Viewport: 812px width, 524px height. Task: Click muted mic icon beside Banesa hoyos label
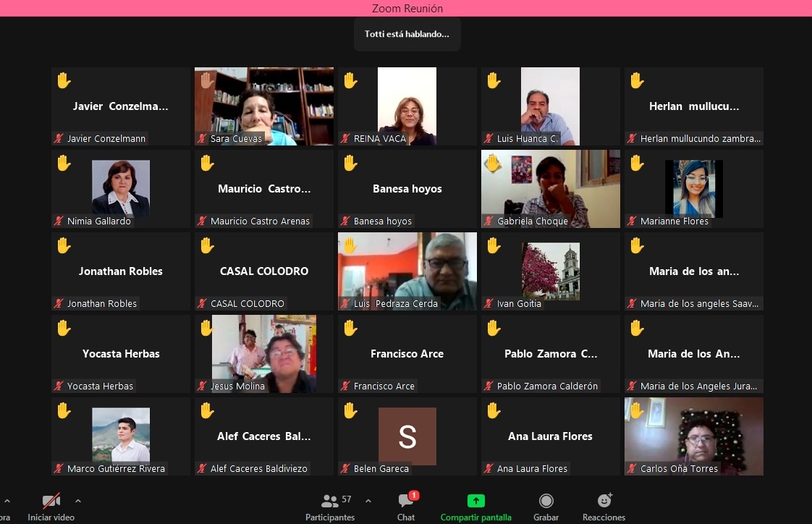pyautogui.click(x=346, y=221)
